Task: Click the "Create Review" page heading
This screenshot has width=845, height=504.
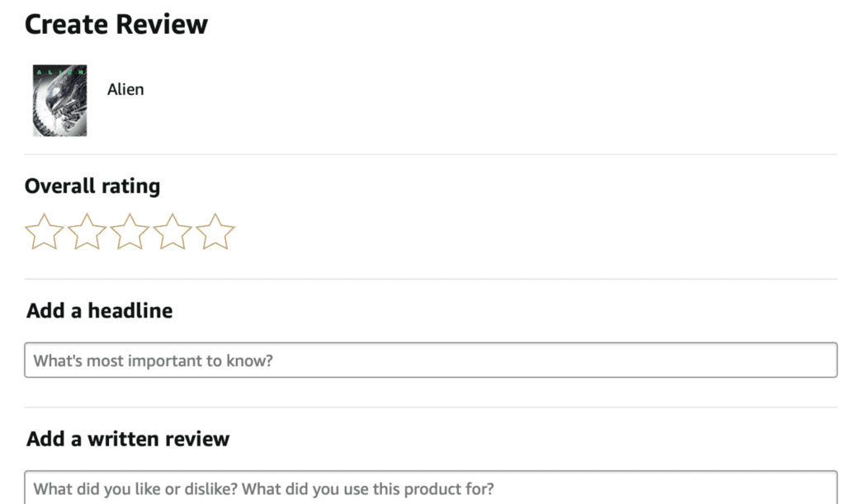Action: pyautogui.click(x=116, y=24)
